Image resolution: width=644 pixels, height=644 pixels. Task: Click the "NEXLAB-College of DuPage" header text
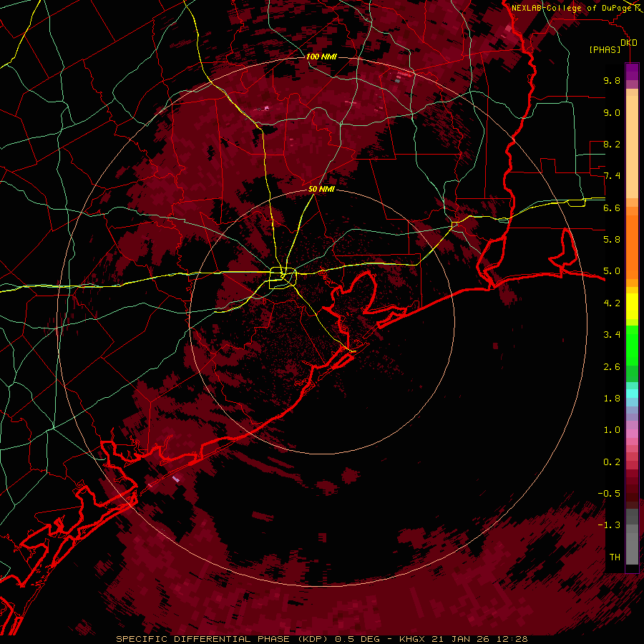572,8
